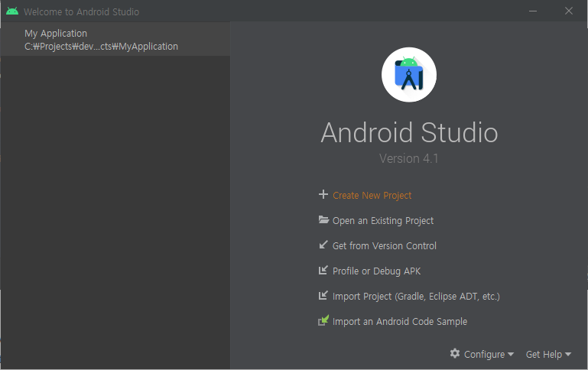Click the green arrow icon for Import Android Code Sample
Screen dimensions: 588x370
click(x=323, y=320)
